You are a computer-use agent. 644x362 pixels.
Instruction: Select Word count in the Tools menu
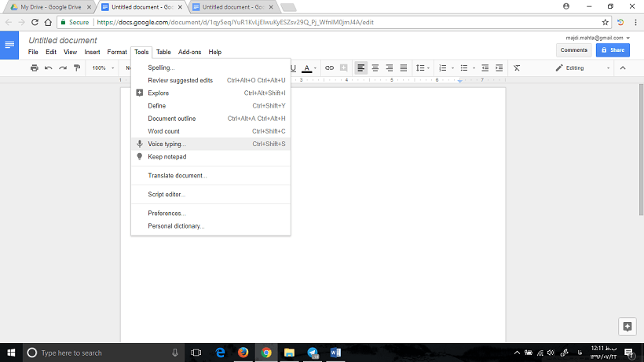(x=163, y=131)
